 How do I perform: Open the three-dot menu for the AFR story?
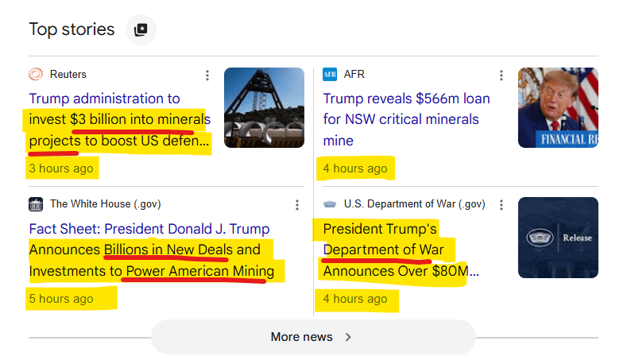(x=501, y=76)
